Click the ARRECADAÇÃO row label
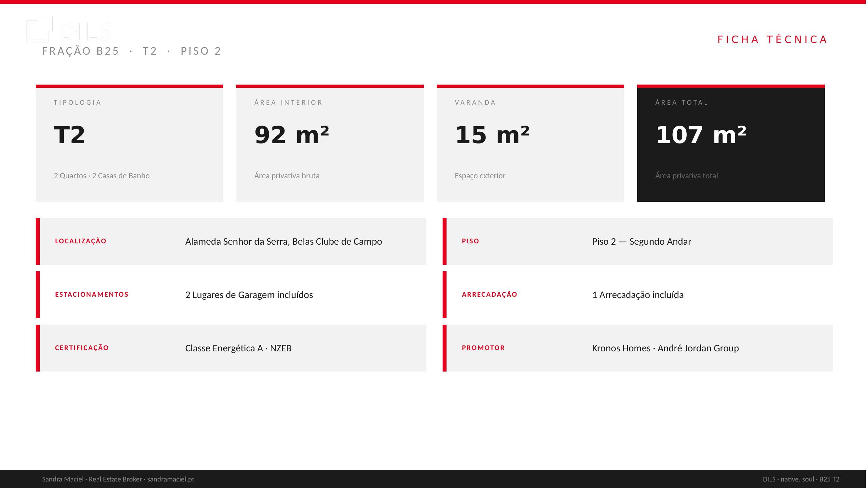 [x=489, y=294]
